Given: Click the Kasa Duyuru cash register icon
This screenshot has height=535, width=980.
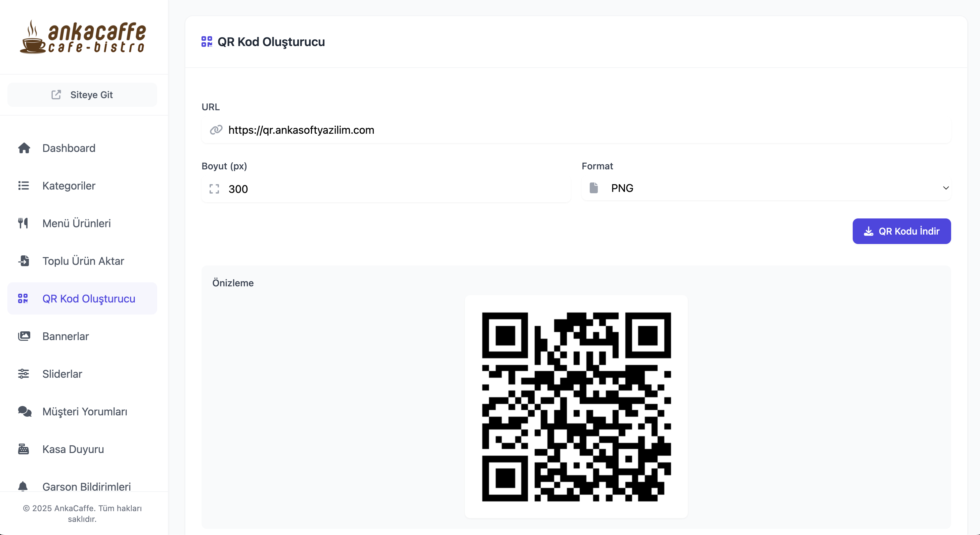Looking at the screenshot, I should (24, 449).
